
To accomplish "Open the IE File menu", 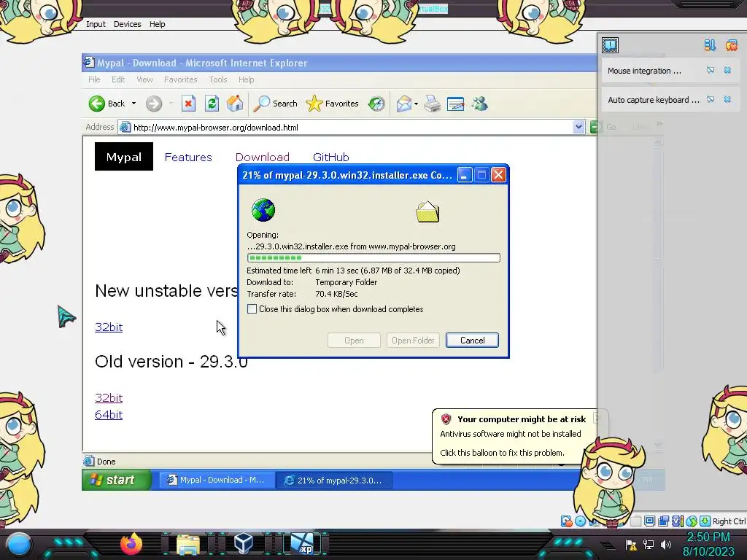I will (x=94, y=79).
